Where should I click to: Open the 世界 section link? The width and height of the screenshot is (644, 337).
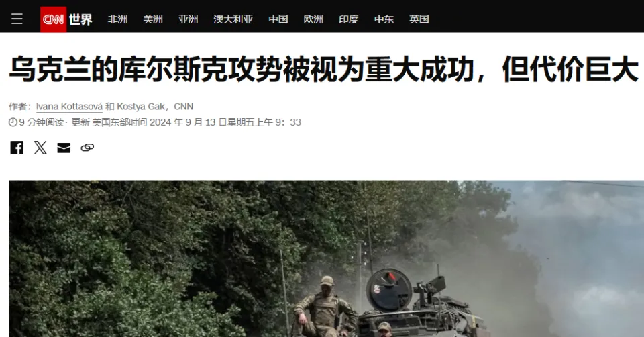point(80,19)
